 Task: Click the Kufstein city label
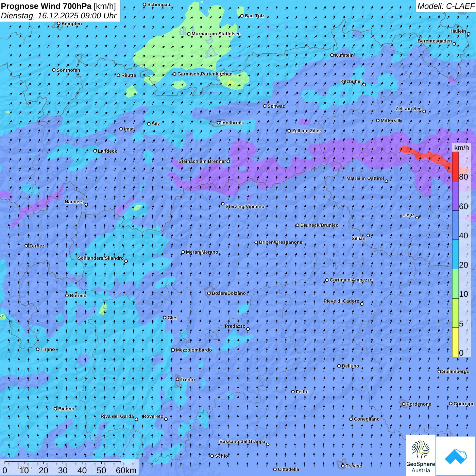[344, 55]
